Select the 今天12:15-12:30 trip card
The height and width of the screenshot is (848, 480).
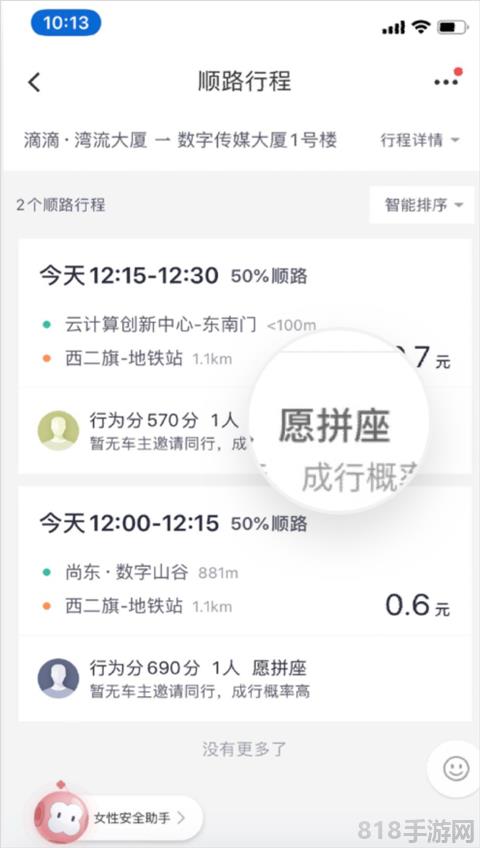pos(245,356)
